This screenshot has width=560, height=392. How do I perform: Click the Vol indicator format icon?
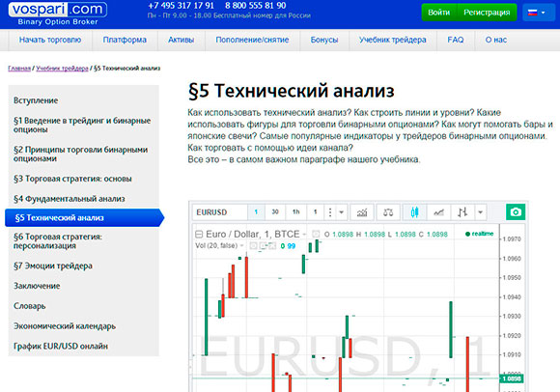[253, 245]
